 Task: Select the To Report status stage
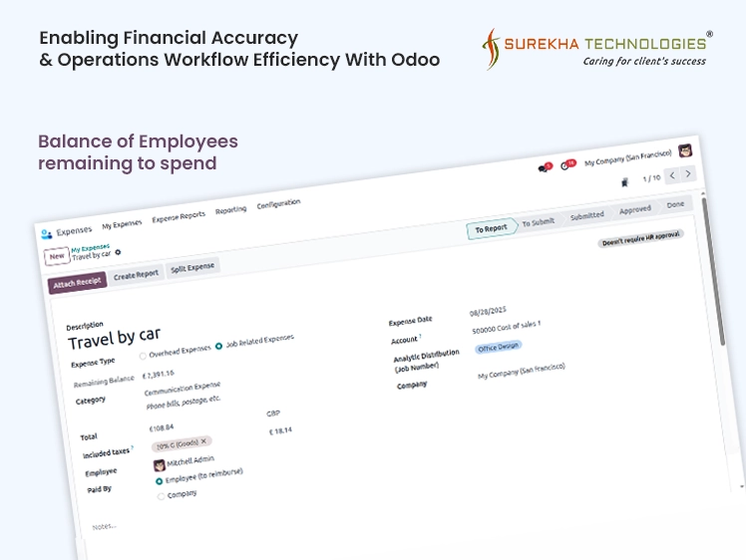491,229
